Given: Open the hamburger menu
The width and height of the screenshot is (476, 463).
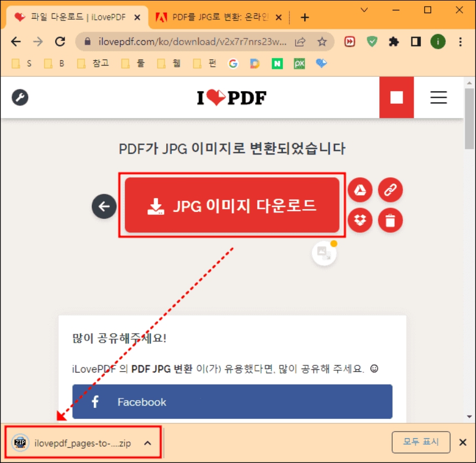Looking at the screenshot, I should click(x=438, y=97).
